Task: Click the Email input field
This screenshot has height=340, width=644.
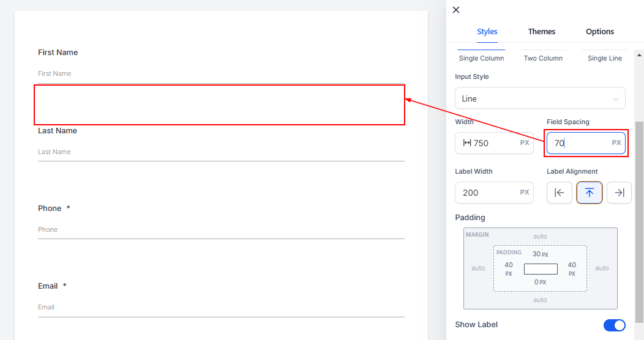Action: (220, 307)
